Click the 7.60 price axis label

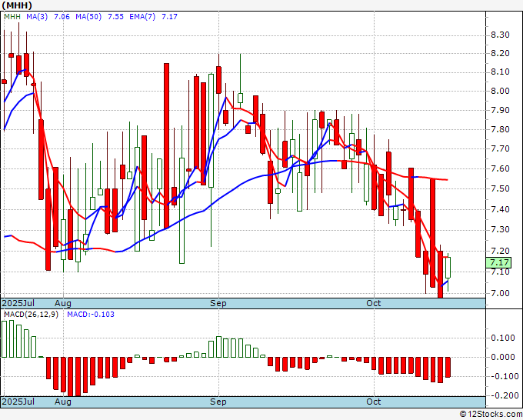click(500, 168)
